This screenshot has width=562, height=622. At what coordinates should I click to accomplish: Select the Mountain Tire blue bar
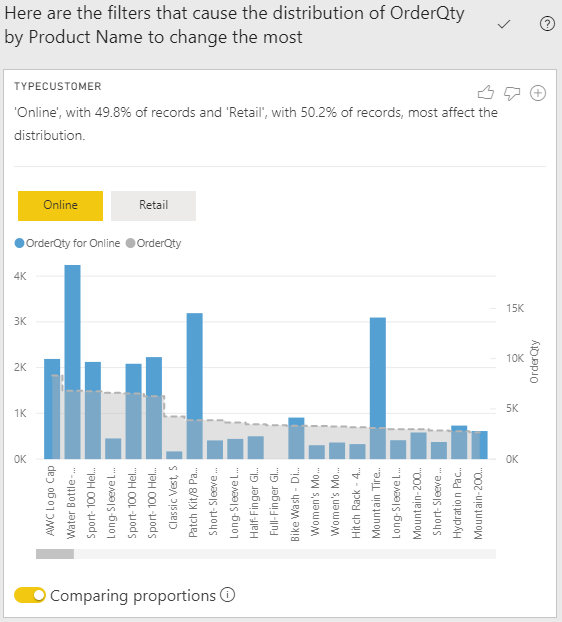point(378,388)
